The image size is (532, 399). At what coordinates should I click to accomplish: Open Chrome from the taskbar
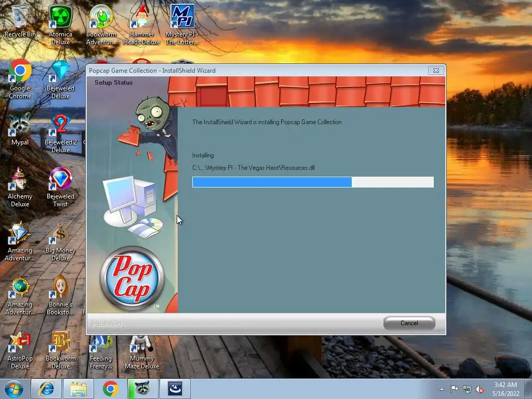(110, 389)
